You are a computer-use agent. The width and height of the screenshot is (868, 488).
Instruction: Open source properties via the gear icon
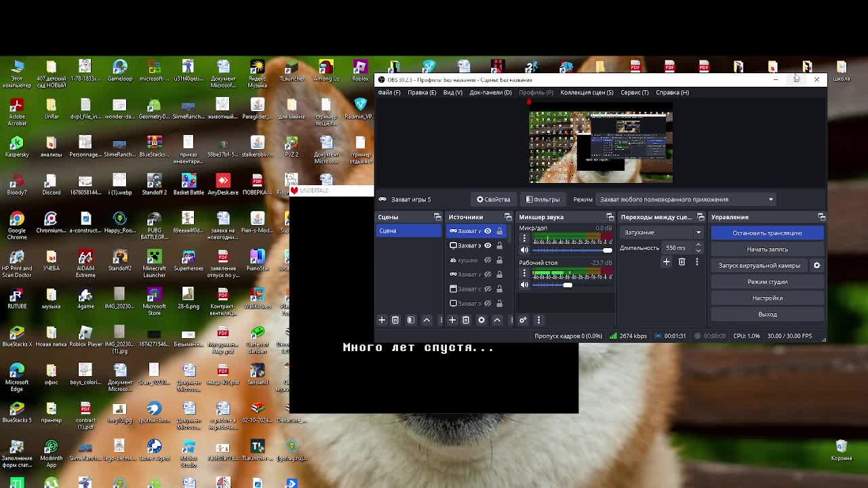click(x=481, y=320)
